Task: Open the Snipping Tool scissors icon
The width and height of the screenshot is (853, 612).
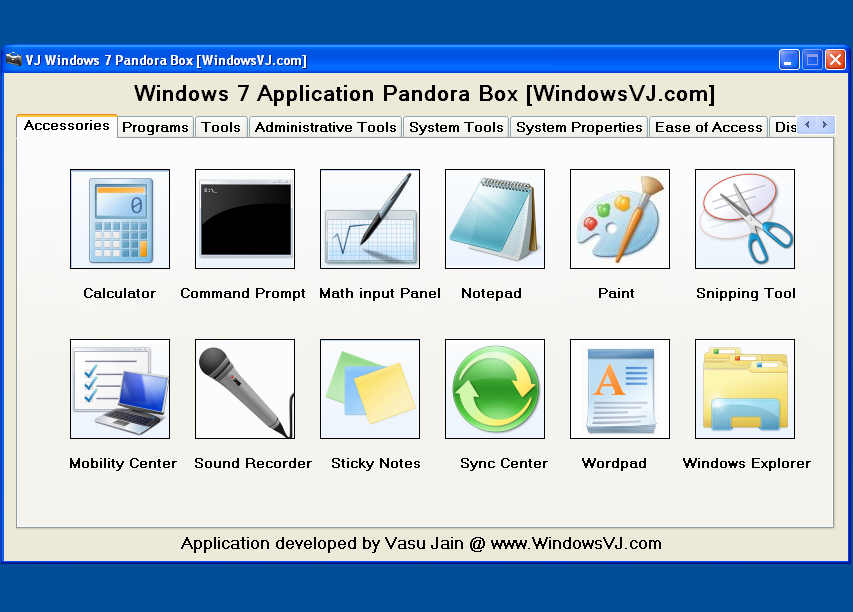Action: point(745,219)
